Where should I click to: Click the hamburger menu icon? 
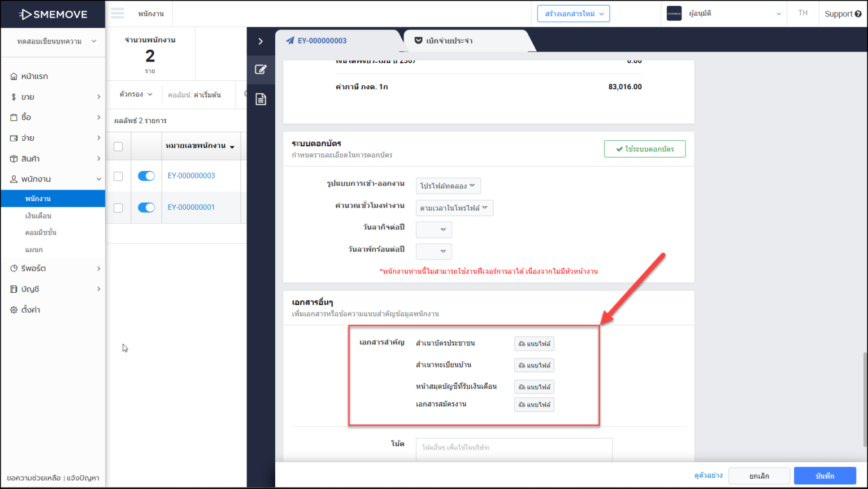[118, 14]
